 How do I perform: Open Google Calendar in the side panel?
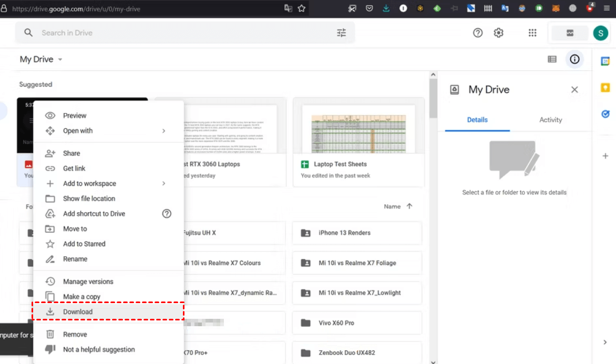pyautogui.click(x=605, y=61)
